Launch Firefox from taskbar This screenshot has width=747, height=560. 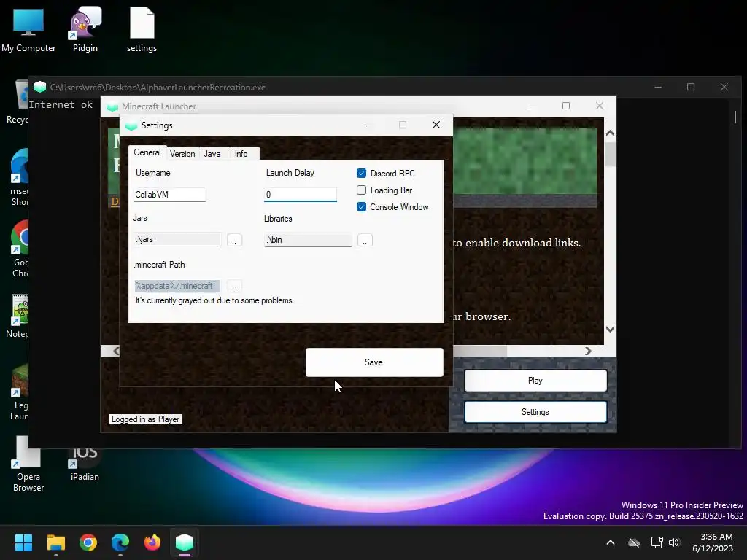pos(152,542)
